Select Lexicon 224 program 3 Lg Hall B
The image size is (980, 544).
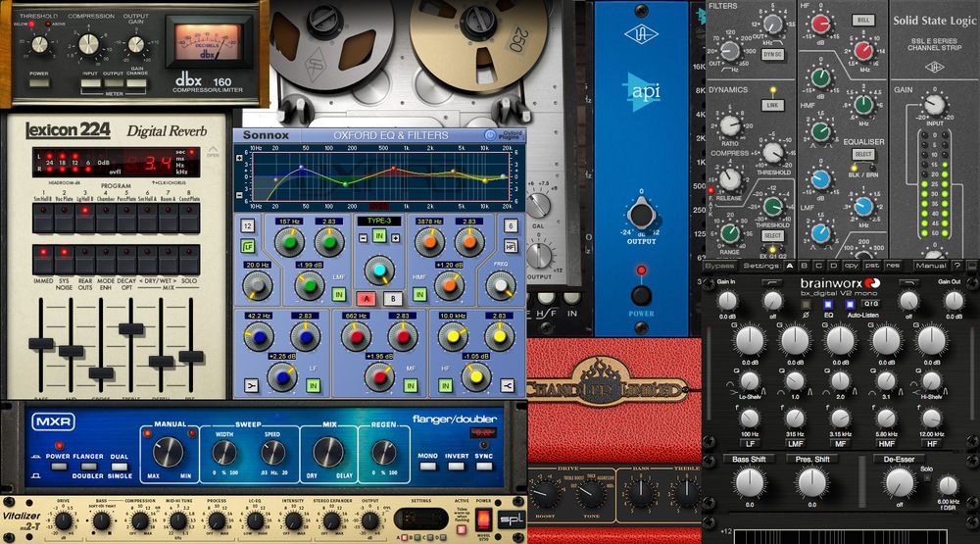(x=85, y=219)
